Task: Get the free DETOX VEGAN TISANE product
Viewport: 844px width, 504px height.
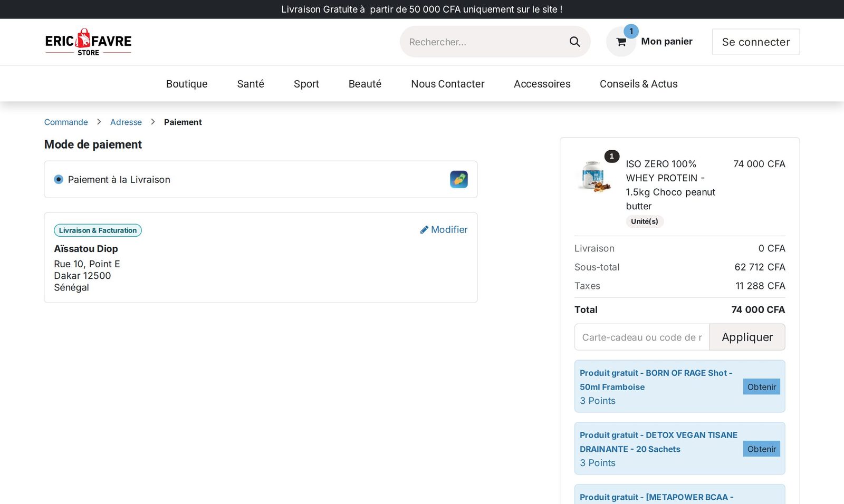Action: 762,449
